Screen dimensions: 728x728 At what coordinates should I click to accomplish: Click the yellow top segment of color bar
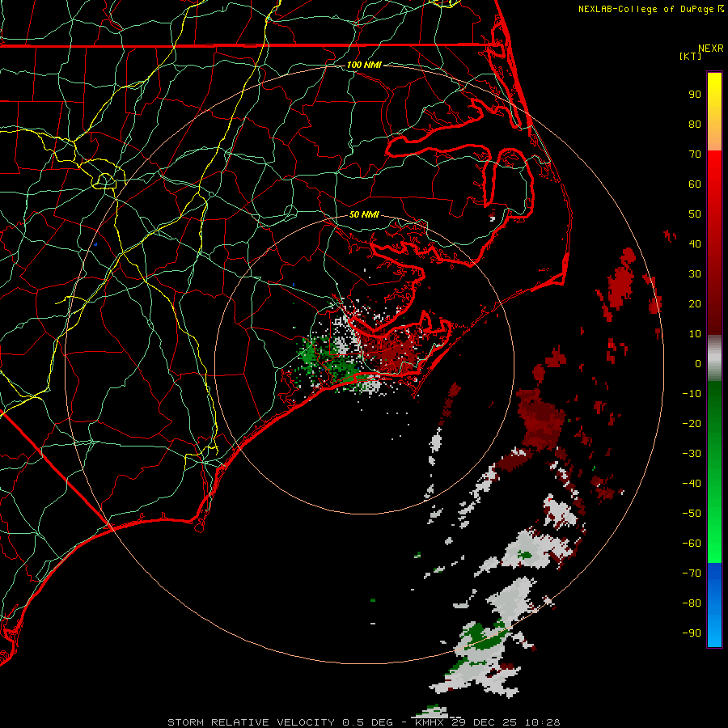[714, 112]
